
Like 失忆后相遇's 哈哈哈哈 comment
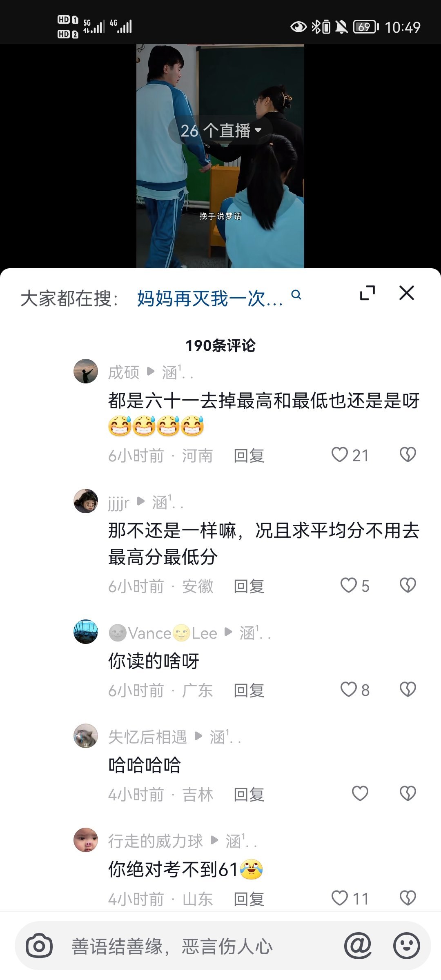(360, 793)
